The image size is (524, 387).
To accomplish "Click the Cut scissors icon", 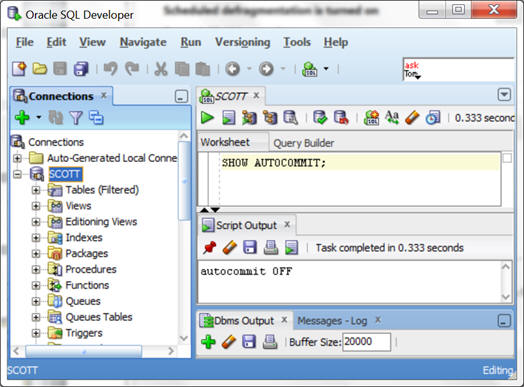I will (161, 69).
